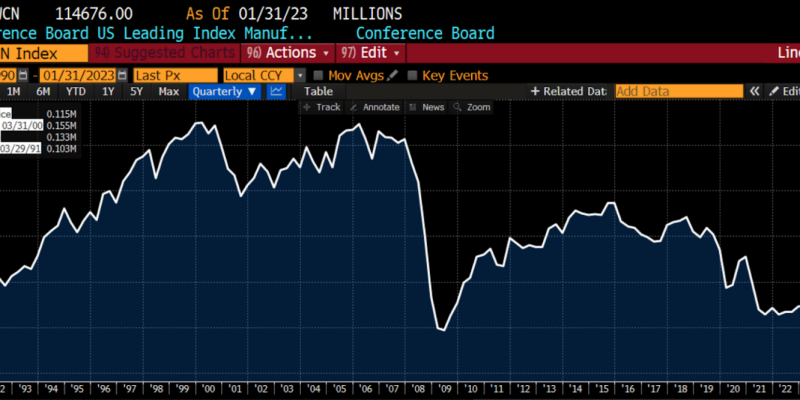Screen dimensions: 800x400
Task: Click the line chart type icon
Action: click(x=277, y=91)
